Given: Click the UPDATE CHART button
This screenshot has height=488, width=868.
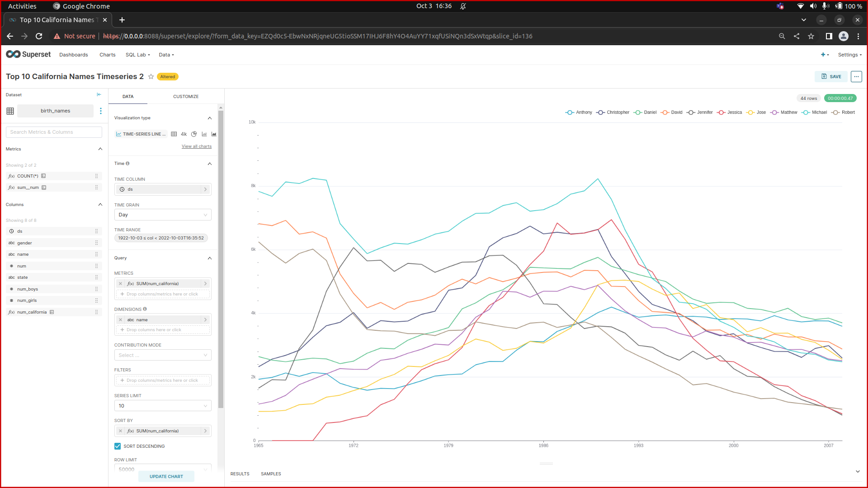Looking at the screenshot, I should point(166,476).
